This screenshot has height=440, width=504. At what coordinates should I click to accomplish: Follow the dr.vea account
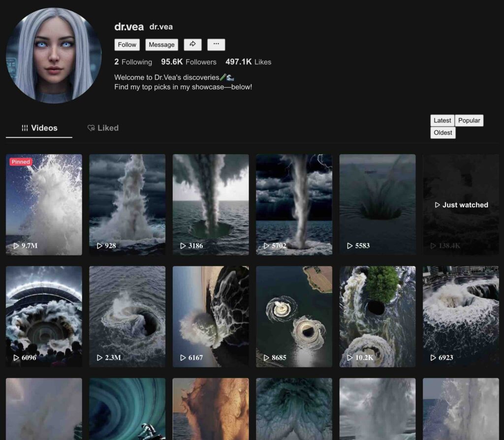127,44
